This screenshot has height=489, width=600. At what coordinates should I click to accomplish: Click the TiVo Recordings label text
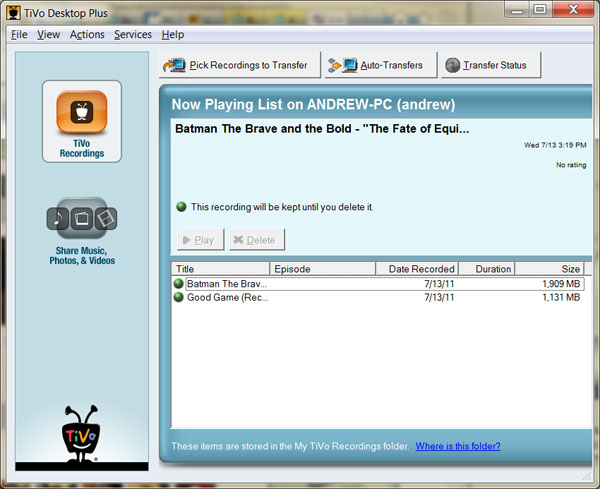(x=82, y=148)
